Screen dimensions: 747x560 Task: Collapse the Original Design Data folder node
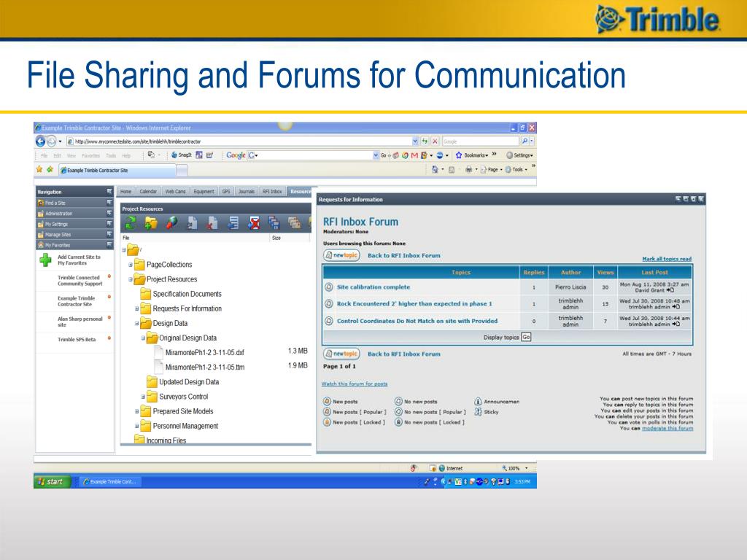143,338
